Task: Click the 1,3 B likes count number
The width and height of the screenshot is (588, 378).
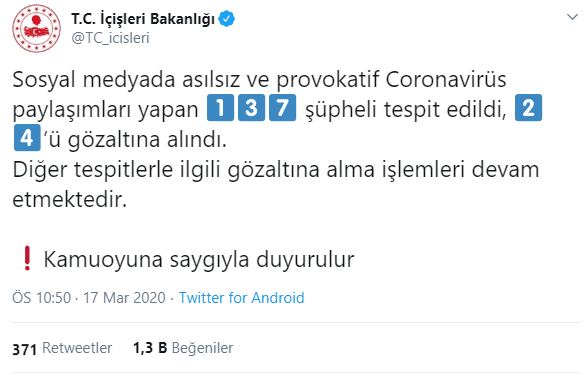Action: coord(150,348)
